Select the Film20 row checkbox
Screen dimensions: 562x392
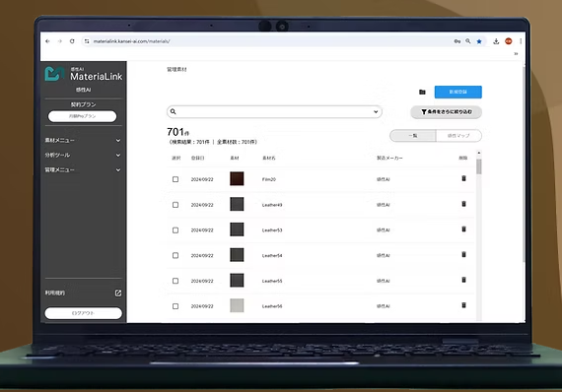[x=176, y=179]
